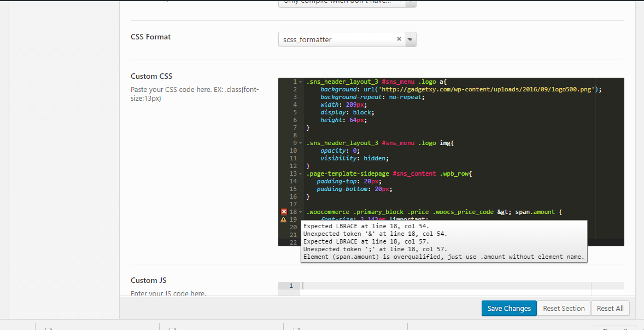The image size is (644, 330).
Task: Click the line 22 gutter number
Action: (292, 242)
